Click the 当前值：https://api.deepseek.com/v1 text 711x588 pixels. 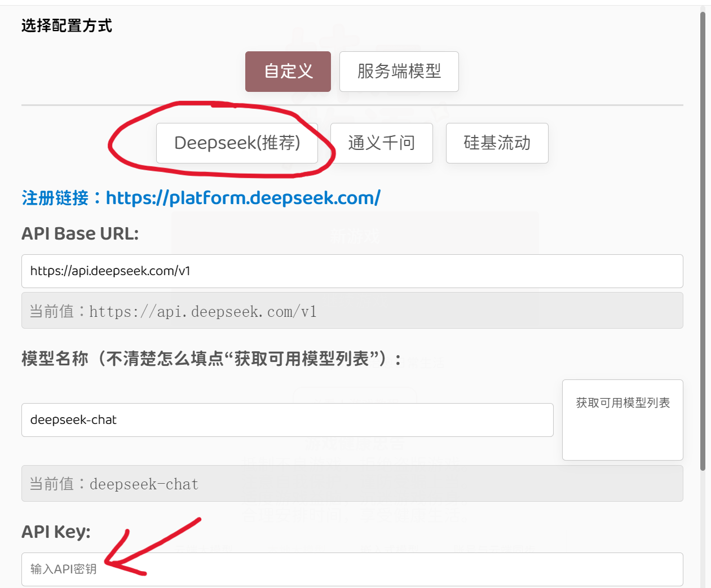(173, 311)
